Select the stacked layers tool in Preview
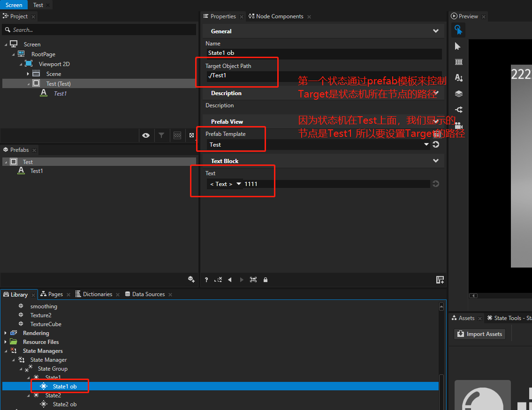The image size is (532, 410). pos(459,94)
